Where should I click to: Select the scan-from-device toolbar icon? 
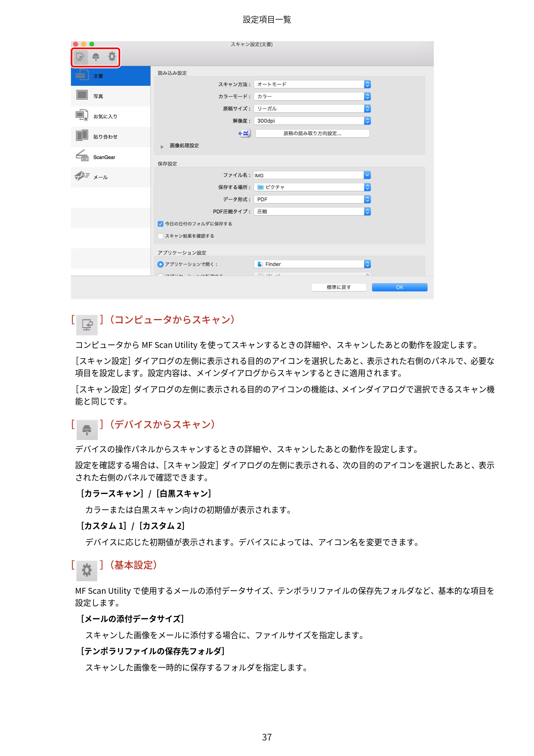coord(96,57)
